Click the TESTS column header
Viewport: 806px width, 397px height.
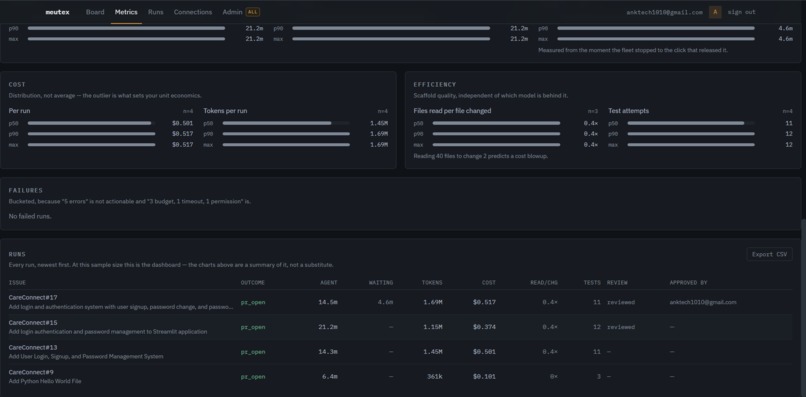[x=592, y=282]
